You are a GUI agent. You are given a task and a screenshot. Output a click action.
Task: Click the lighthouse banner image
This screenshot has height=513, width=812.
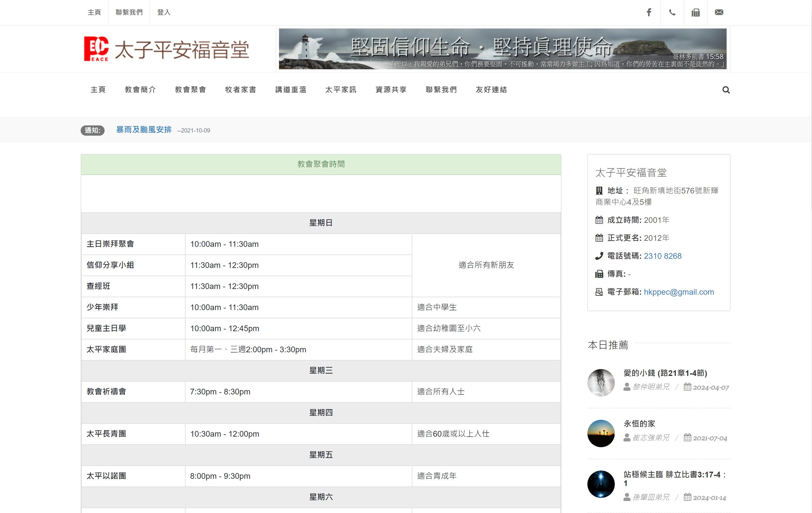[502, 49]
